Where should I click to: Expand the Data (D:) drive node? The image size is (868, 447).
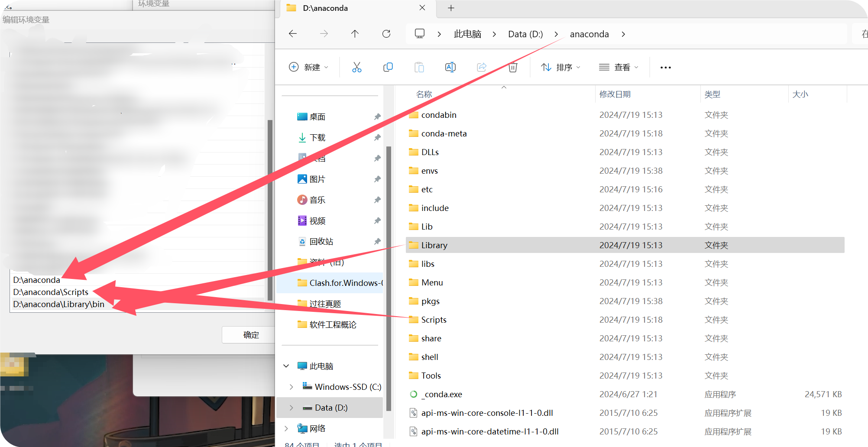pos(291,408)
